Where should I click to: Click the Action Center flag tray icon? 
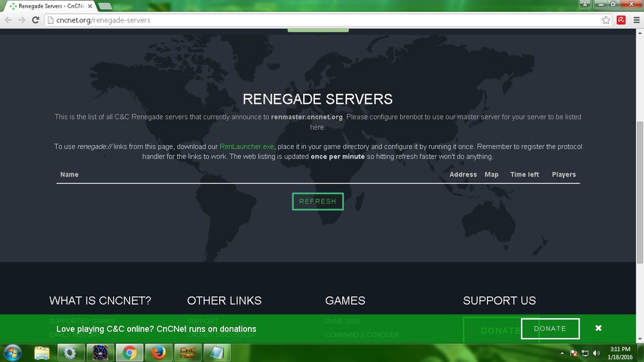click(574, 354)
